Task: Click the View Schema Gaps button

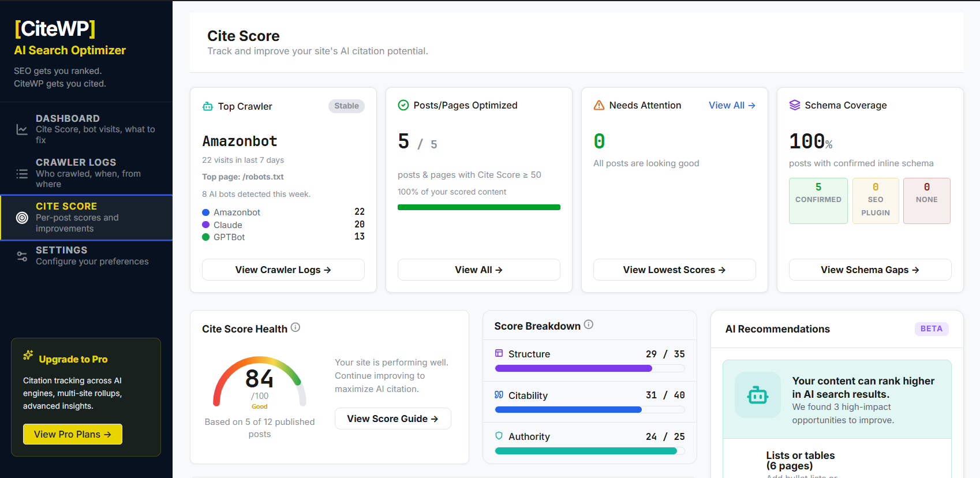Action: click(x=870, y=270)
